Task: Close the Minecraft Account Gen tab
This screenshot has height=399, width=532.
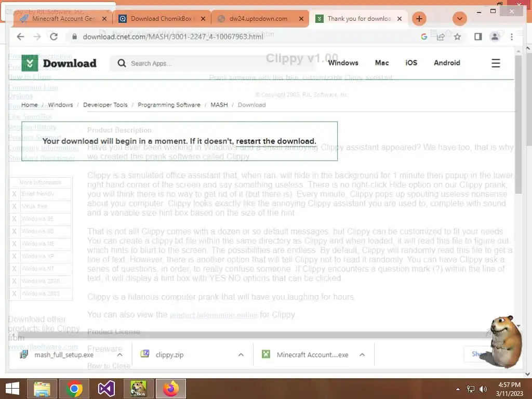Action: click(104, 19)
